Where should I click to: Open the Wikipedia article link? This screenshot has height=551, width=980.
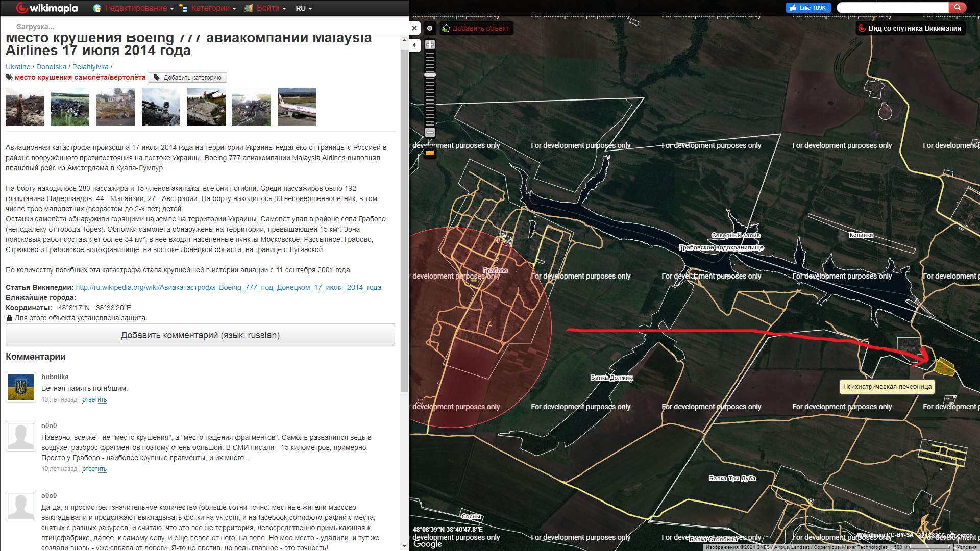point(228,287)
